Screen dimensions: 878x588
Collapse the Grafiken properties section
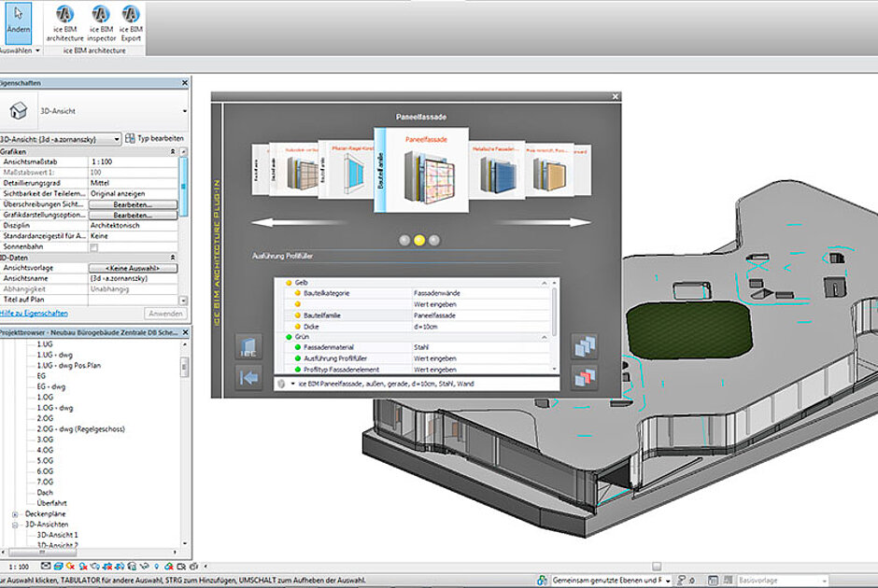coord(172,151)
